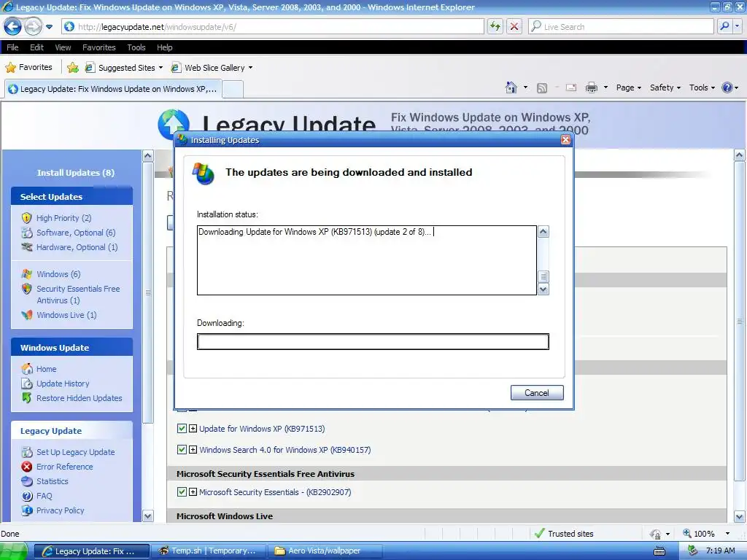Click the Live Search box

click(x=622, y=27)
